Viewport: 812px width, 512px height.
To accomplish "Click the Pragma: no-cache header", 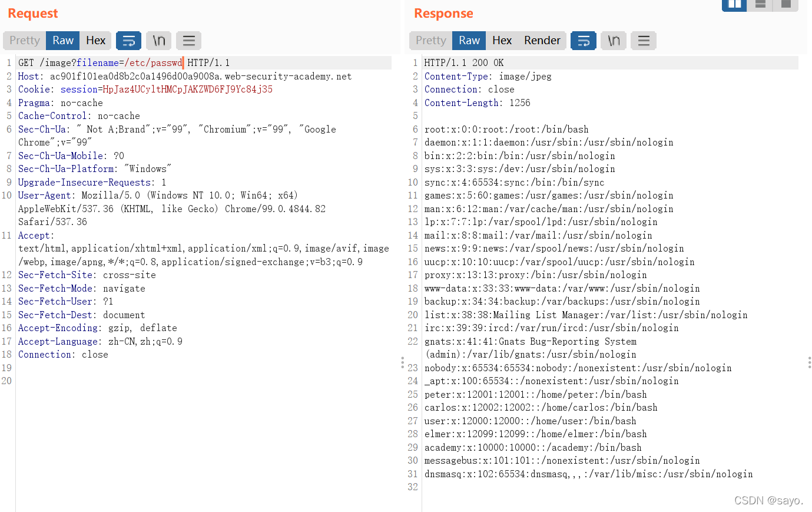I will pos(61,103).
